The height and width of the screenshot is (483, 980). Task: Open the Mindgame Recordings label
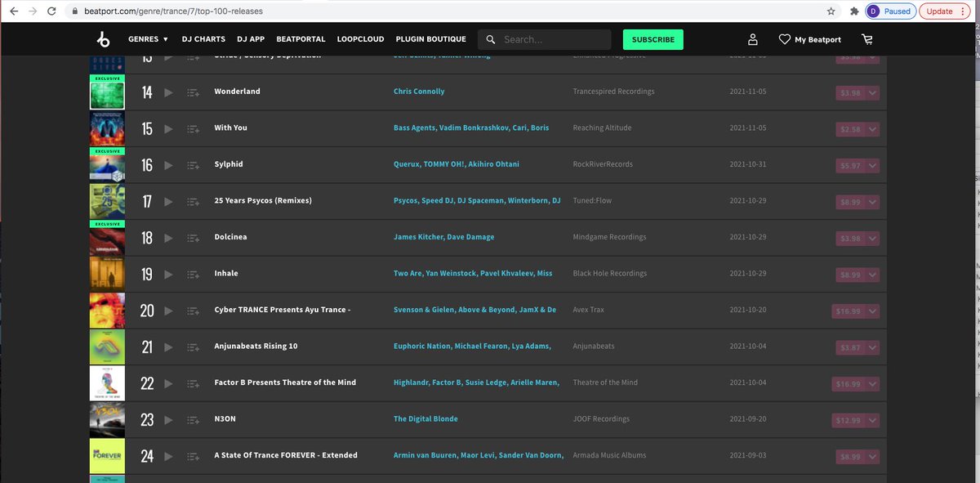pos(610,237)
